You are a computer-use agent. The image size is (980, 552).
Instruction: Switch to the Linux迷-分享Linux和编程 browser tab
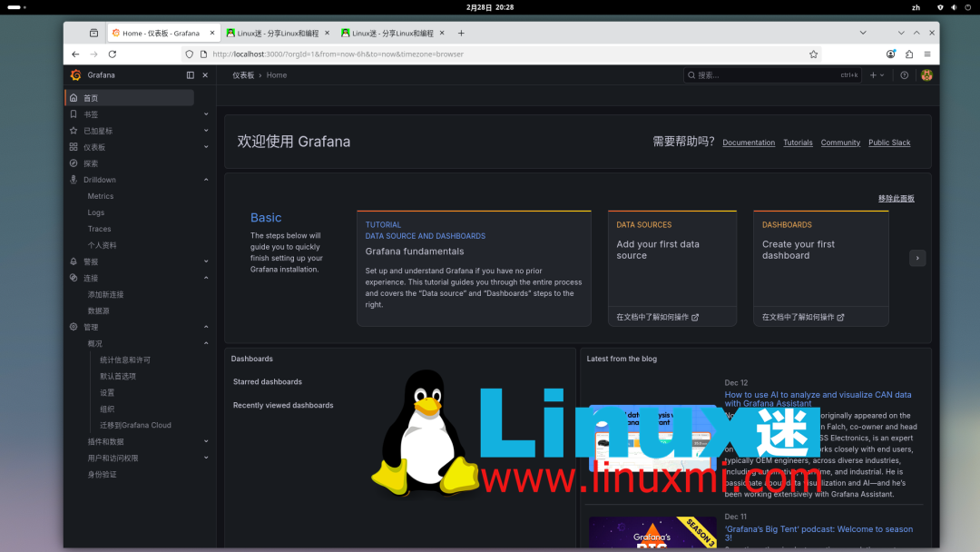[272, 32]
